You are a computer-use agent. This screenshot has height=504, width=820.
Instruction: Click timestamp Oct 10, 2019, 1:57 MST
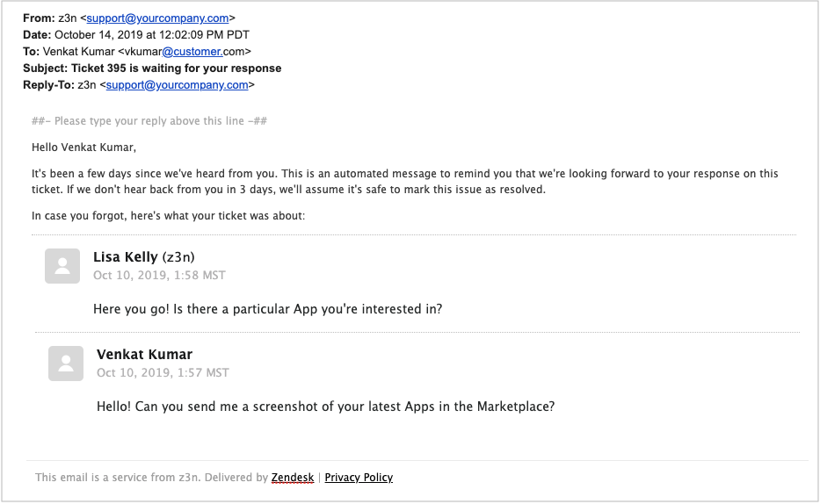[x=163, y=373]
